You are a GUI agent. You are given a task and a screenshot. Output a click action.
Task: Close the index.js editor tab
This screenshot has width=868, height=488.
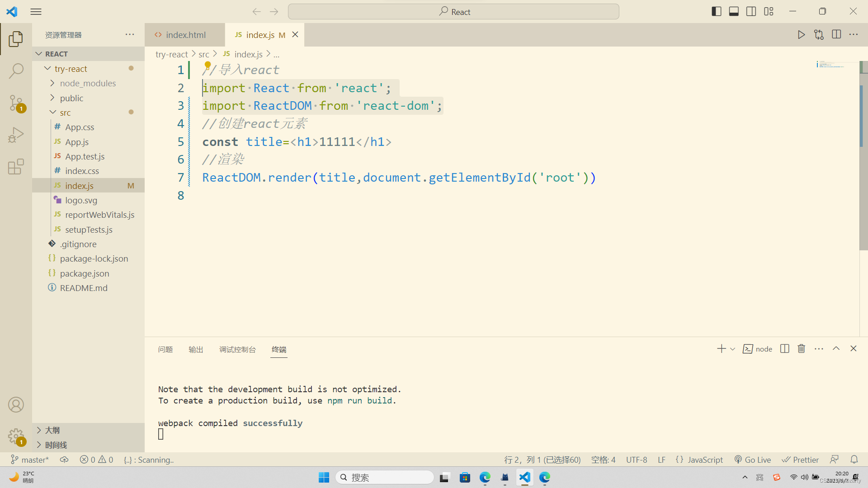pos(295,35)
